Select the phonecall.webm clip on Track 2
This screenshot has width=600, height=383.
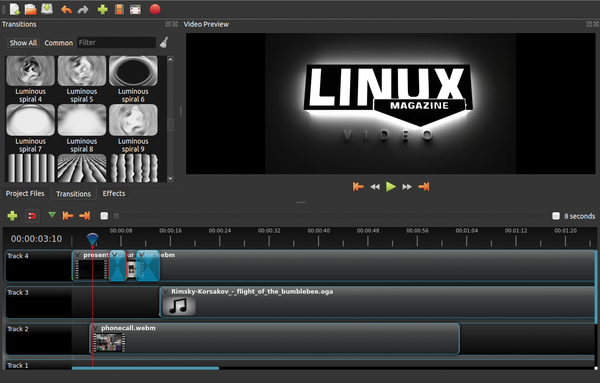(x=275, y=339)
